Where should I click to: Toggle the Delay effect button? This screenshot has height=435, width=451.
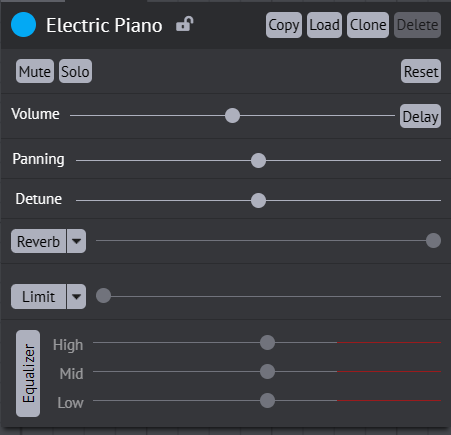point(420,116)
